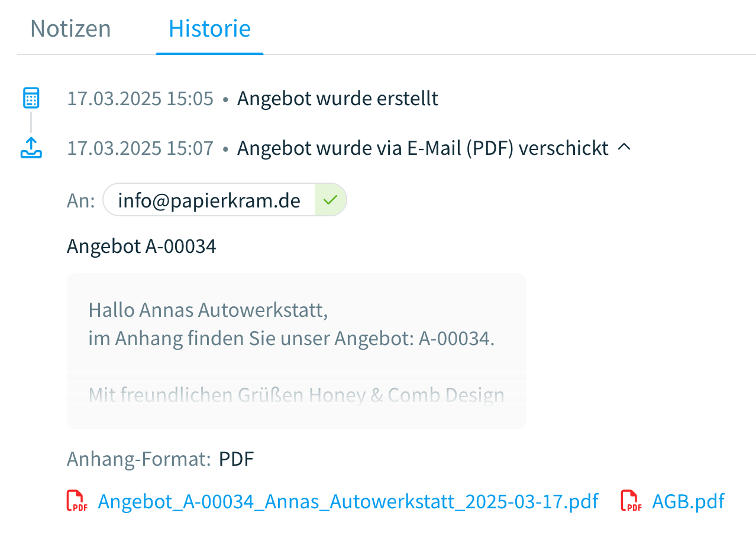
Task: Open the AGB.pdf attachment
Action: click(688, 501)
